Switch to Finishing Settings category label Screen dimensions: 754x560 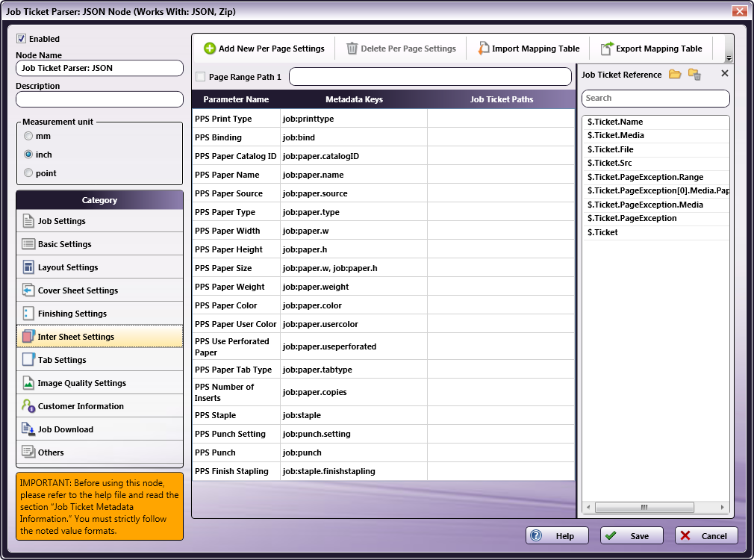pos(72,313)
